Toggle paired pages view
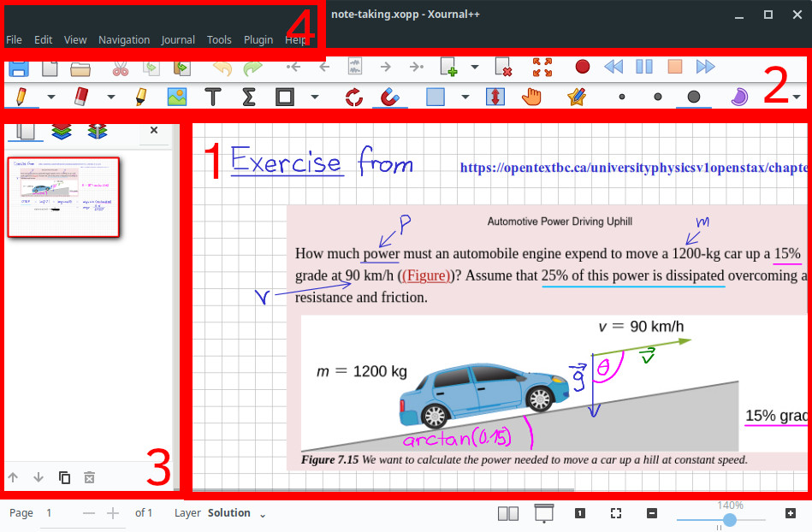Image resolution: width=812 pixels, height=532 pixels. click(x=508, y=513)
